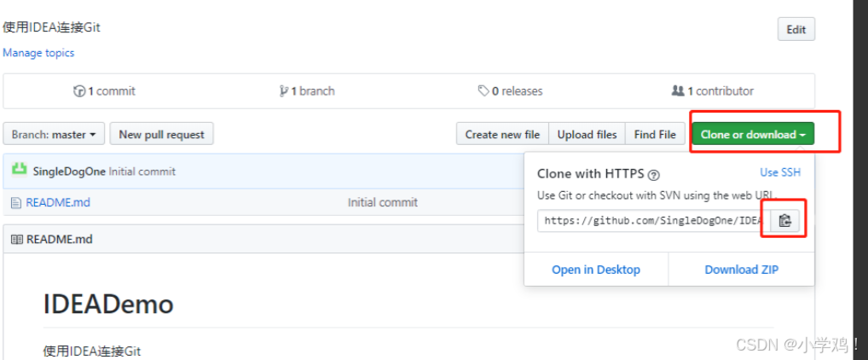The height and width of the screenshot is (360, 868).
Task: Select the HTTPS clone URL field
Action: (x=654, y=220)
